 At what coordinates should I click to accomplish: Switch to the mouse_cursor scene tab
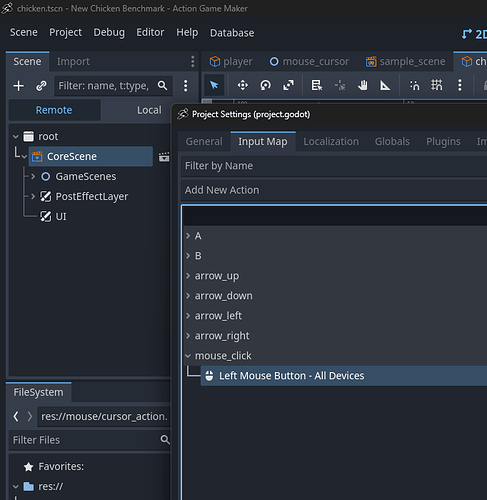click(x=309, y=62)
